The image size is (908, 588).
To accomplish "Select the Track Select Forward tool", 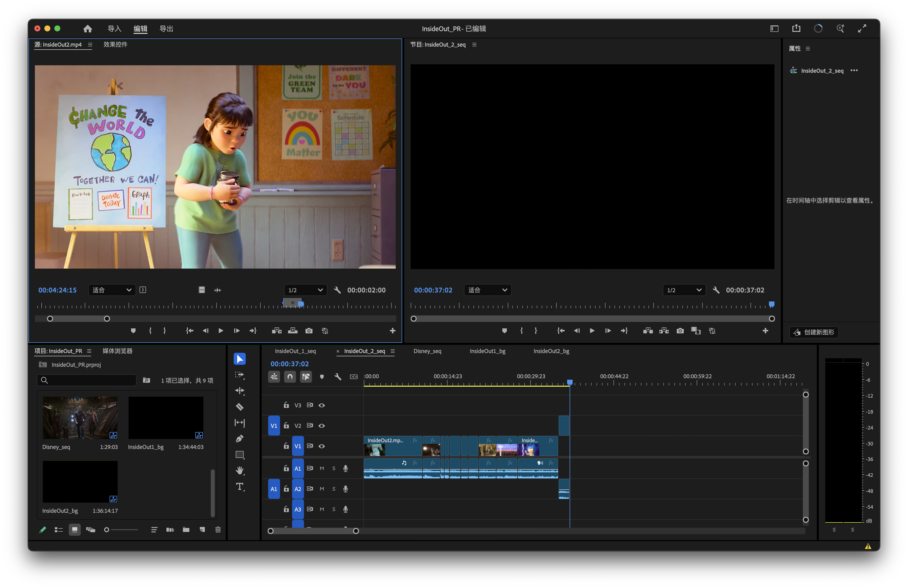I will (x=240, y=375).
